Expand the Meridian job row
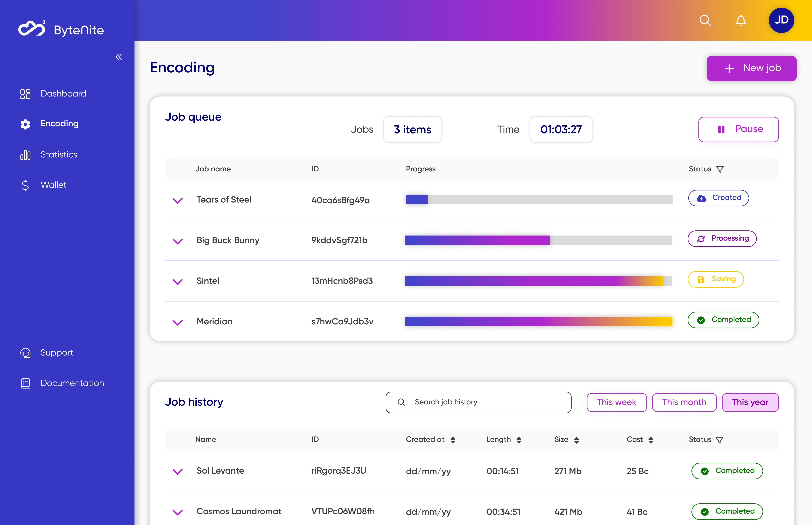 (x=177, y=322)
